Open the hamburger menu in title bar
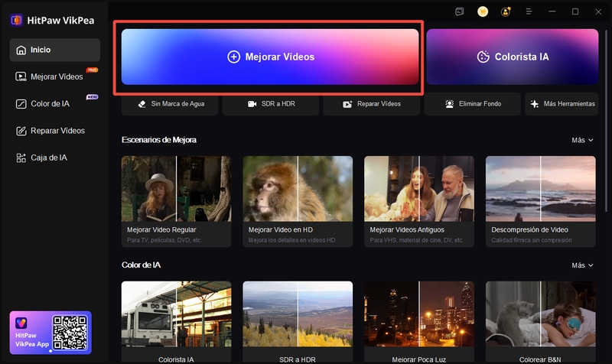 (x=529, y=11)
